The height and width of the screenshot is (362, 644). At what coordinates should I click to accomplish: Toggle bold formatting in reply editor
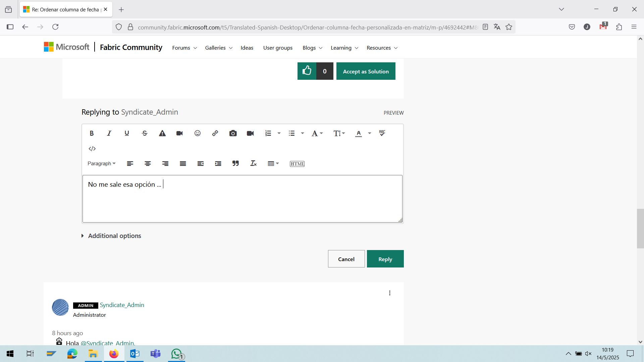[x=92, y=133]
